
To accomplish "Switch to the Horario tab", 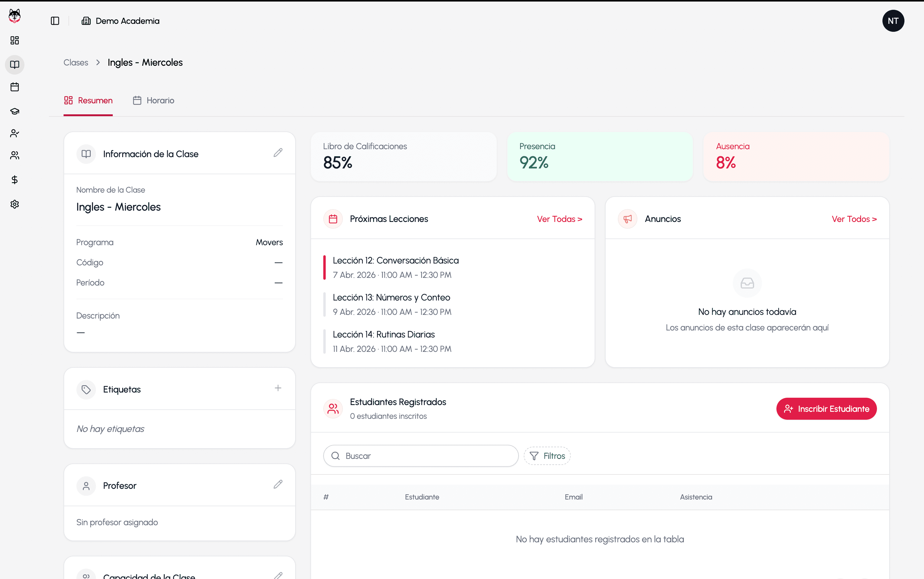I will (153, 100).
